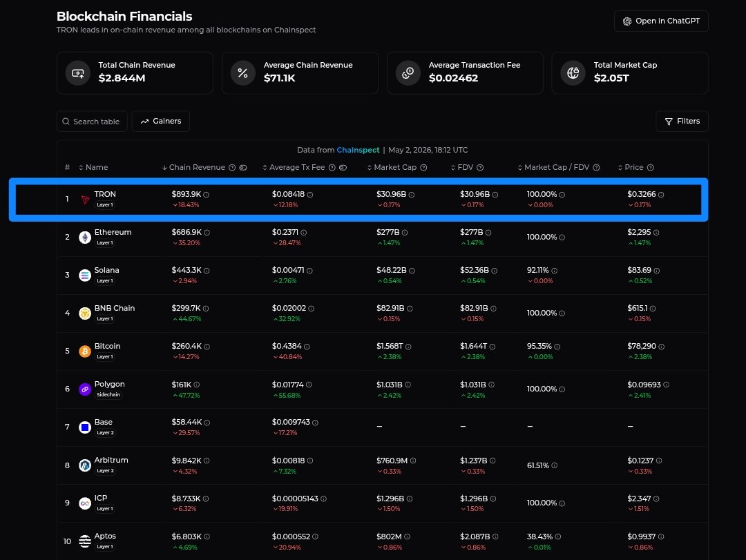The image size is (746, 560).
Task: Click the Polygon logo icon
Action: pyautogui.click(x=85, y=389)
